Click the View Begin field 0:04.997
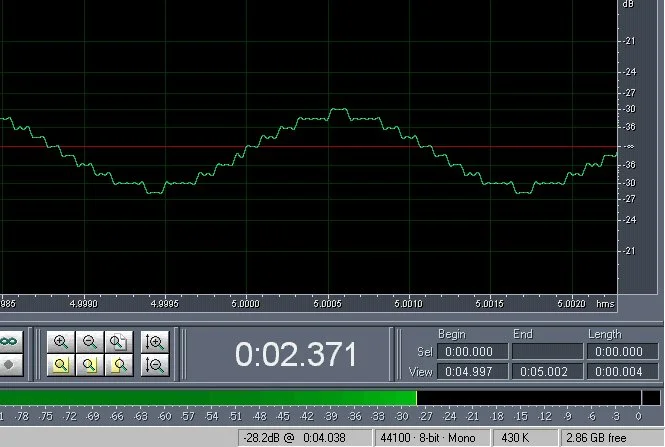Viewport: 665px width, 447px height. click(x=472, y=372)
